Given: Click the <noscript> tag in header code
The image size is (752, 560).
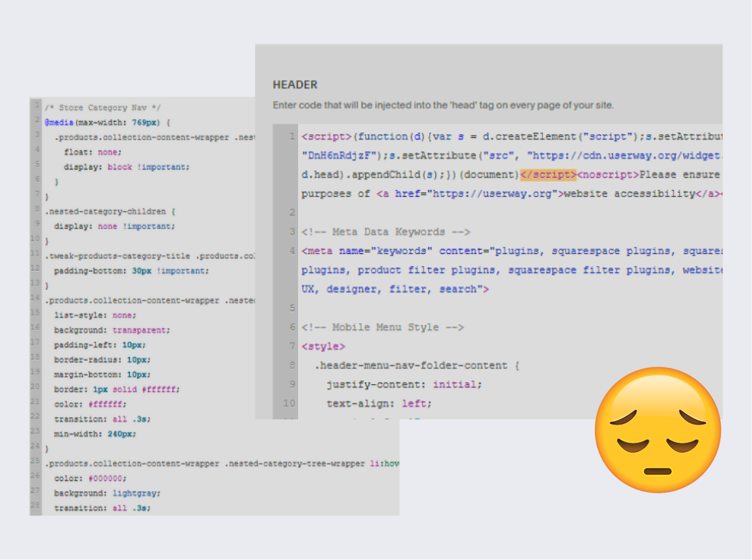Looking at the screenshot, I should (x=608, y=175).
